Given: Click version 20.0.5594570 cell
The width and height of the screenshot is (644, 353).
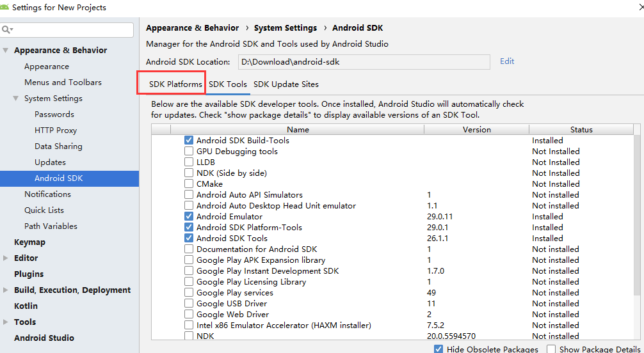Looking at the screenshot, I should coord(451,336).
